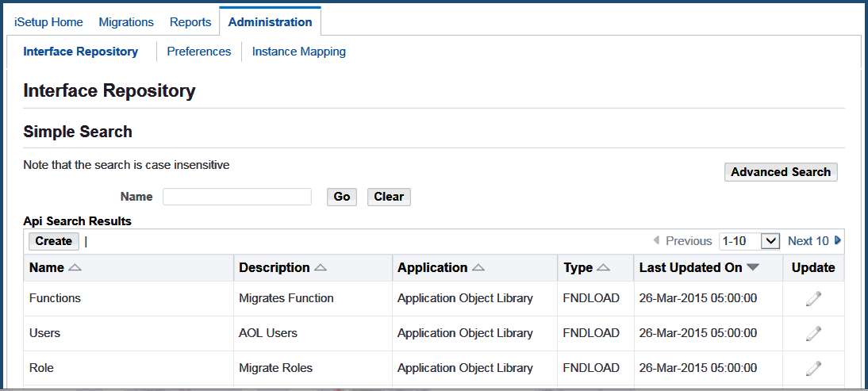Click the Advanced Search button
The height and width of the screenshot is (391, 868).
click(781, 172)
